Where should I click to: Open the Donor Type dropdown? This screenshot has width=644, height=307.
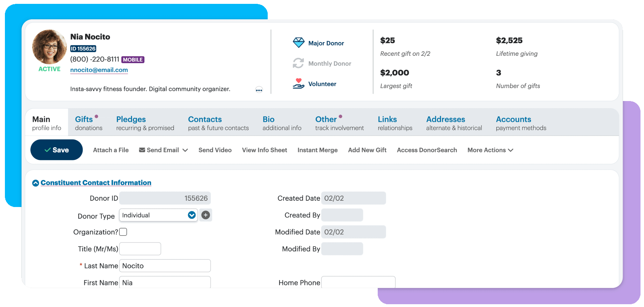pyautogui.click(x=192, y=215)
